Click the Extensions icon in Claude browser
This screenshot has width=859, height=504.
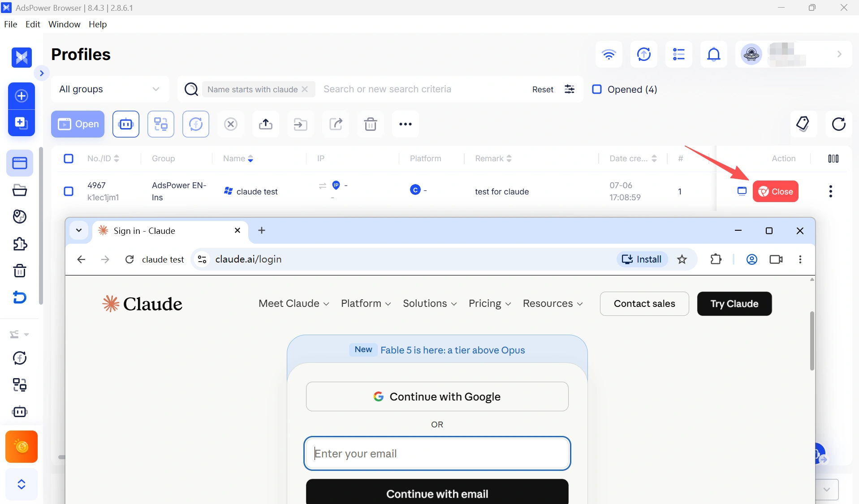[716, 259]
